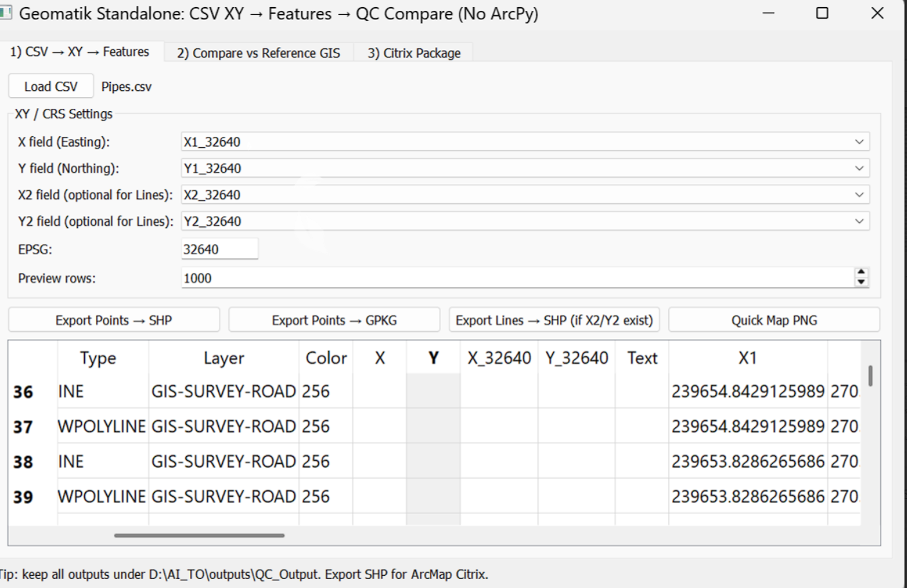Click the table's vertical scrollbar thumb
The height and width of the screenshot is (588, 907).
870,376
